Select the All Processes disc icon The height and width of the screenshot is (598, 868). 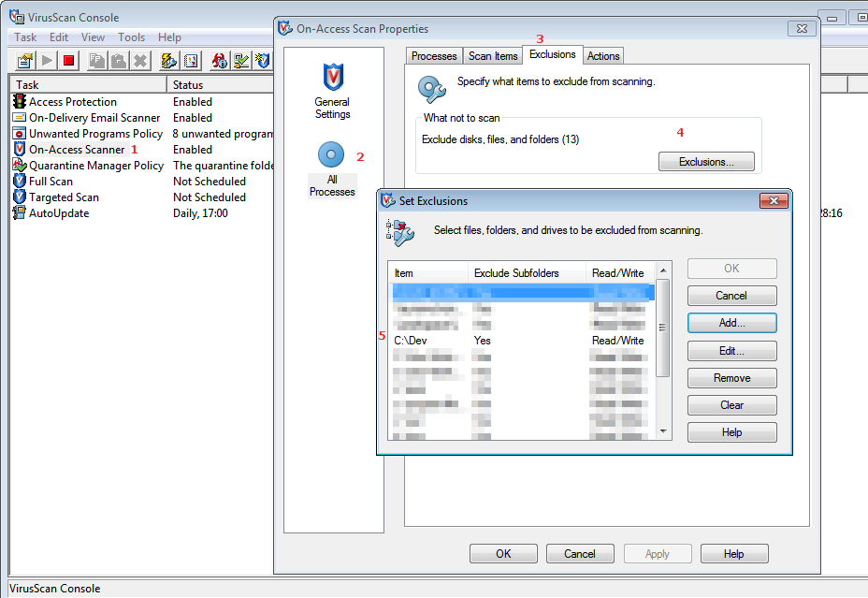coord(331,154)
